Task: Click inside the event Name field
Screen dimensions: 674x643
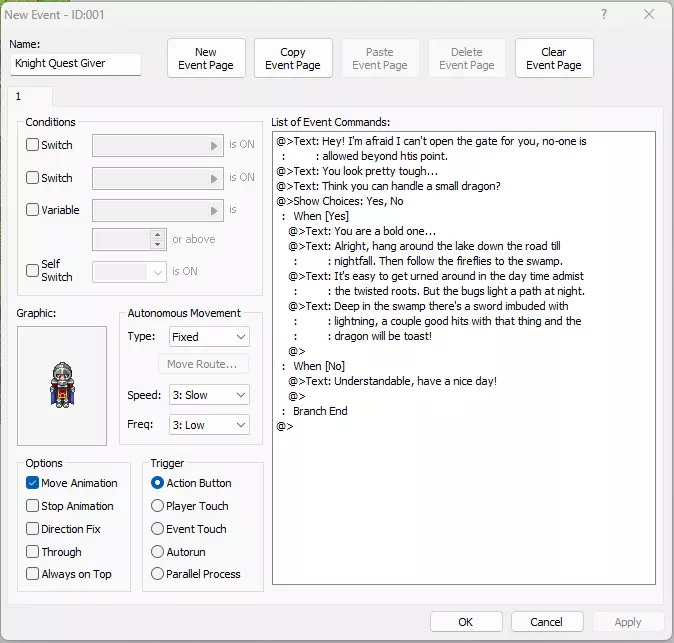Action: point(76,64)
